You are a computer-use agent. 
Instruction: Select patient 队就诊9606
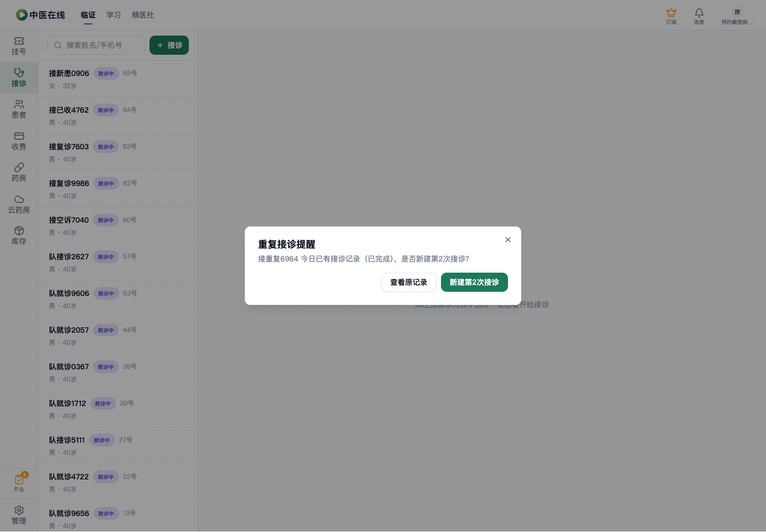click(x=118, y=299)
